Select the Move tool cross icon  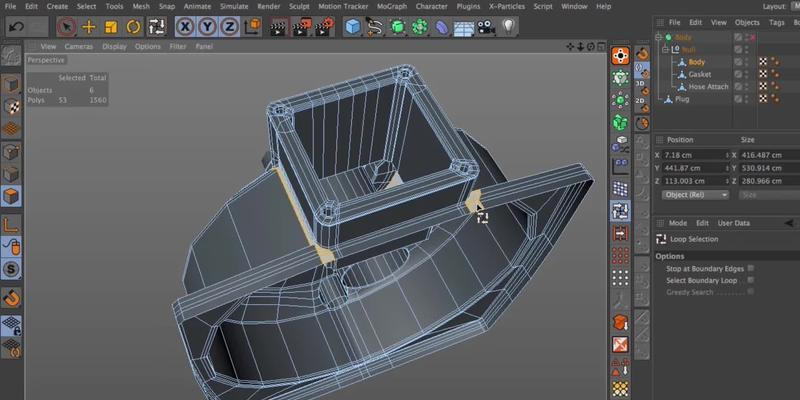89,27
